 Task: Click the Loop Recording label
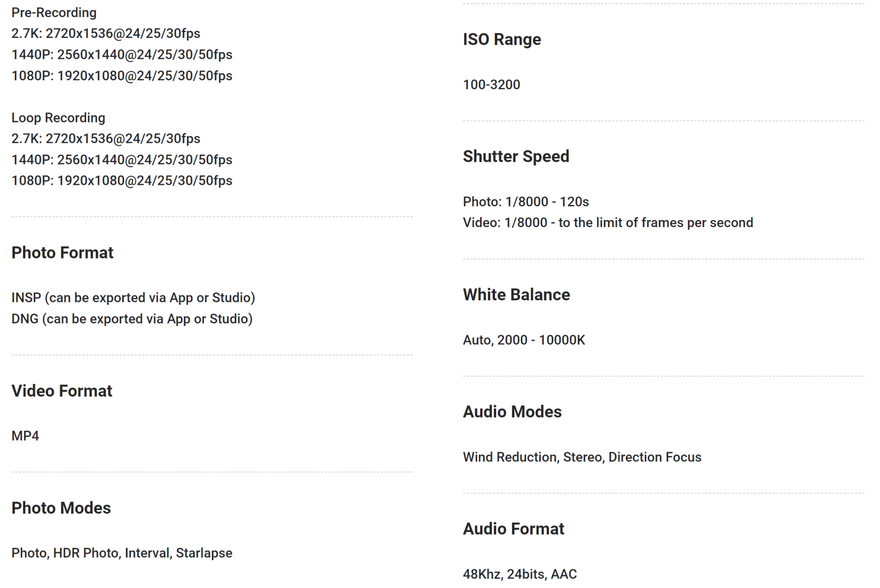[x=58, y=118]
